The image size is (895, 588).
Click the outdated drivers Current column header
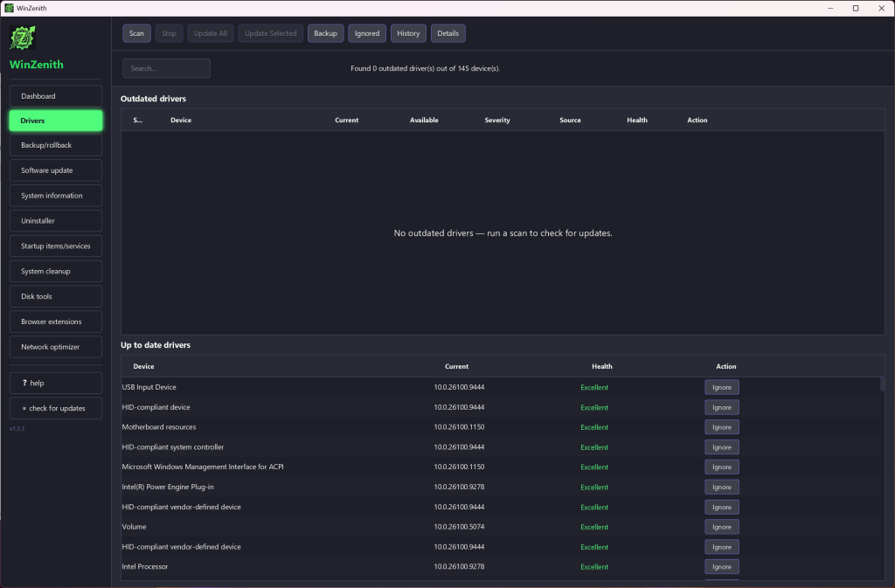coord(346,120)
